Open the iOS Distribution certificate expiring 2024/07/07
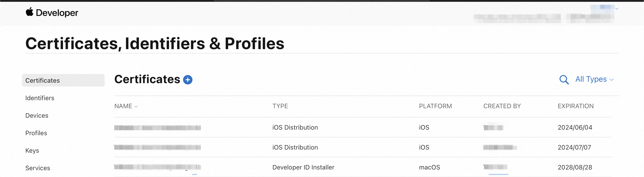The height and width of the screenshot is (177, 644). pyautogui.click(x=158, y=148)
